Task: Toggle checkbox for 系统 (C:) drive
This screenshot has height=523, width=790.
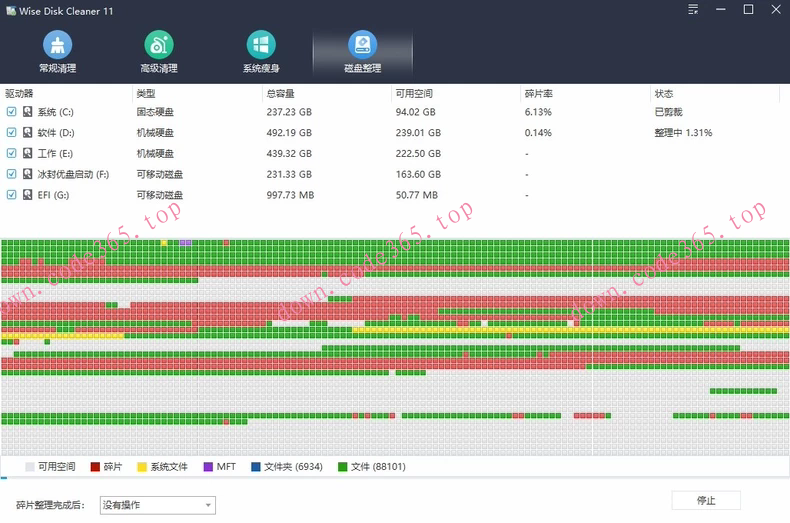Action: point(12,112)
